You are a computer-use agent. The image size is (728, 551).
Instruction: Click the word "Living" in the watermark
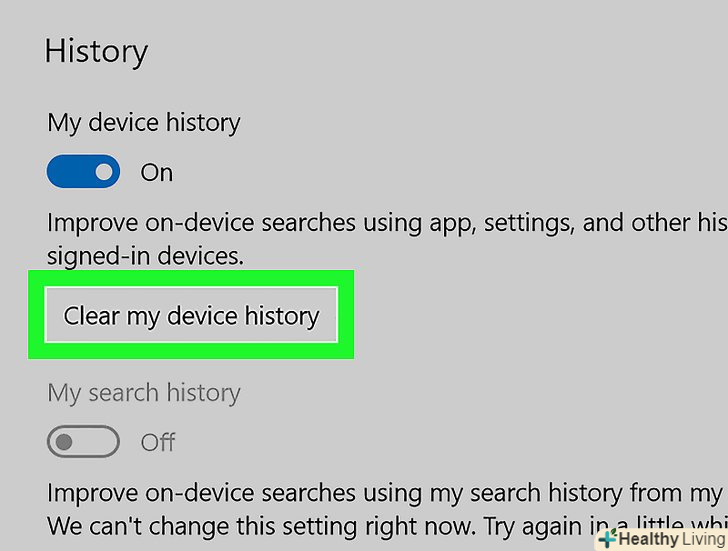tap(703, 538)
